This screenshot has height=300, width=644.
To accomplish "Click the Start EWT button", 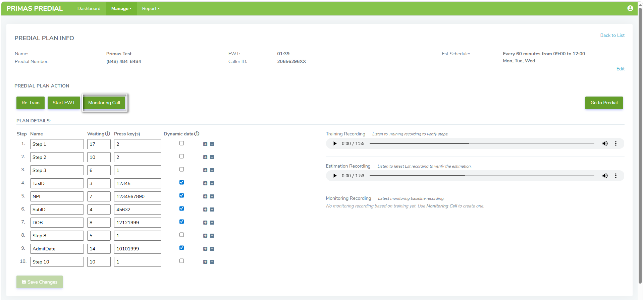I will (64, 103).
